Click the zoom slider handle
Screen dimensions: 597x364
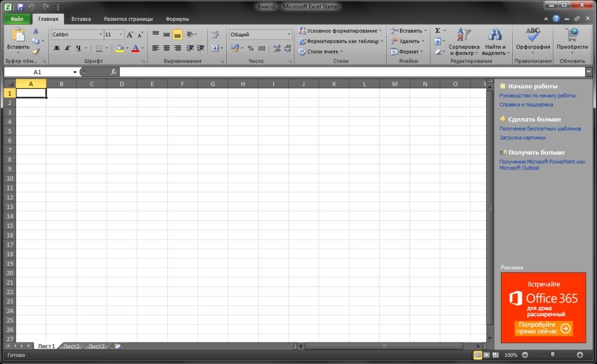[x=553, y=355]
